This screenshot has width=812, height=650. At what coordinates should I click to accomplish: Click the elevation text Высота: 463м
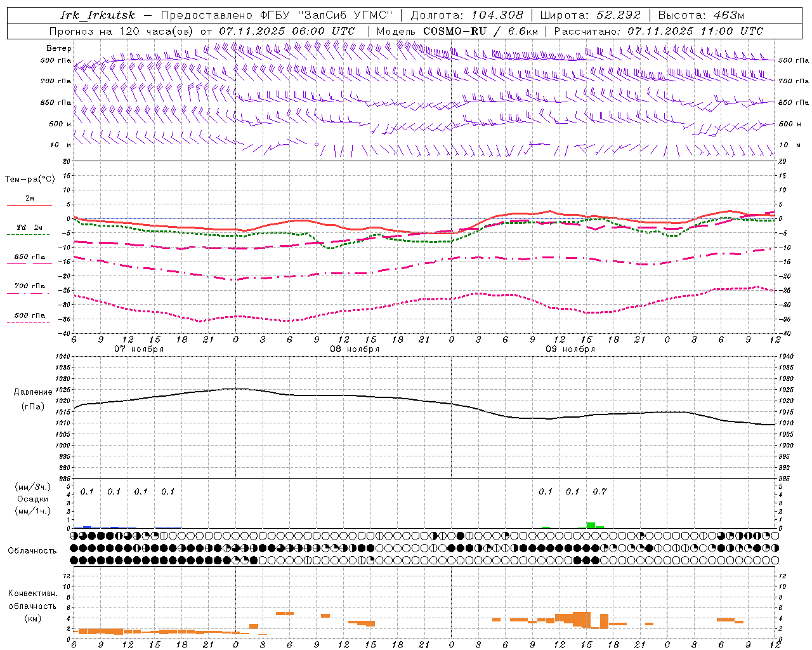(701, 15)
